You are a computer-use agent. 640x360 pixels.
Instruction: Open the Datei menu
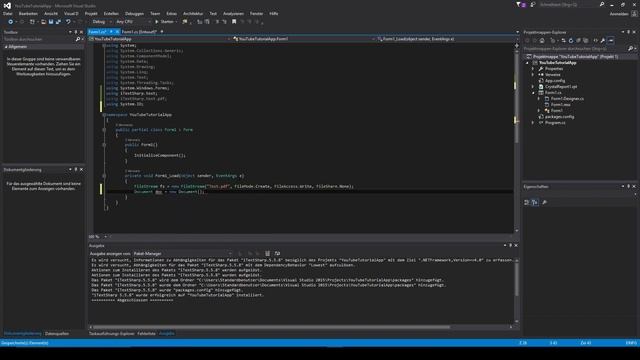(7, 13)
